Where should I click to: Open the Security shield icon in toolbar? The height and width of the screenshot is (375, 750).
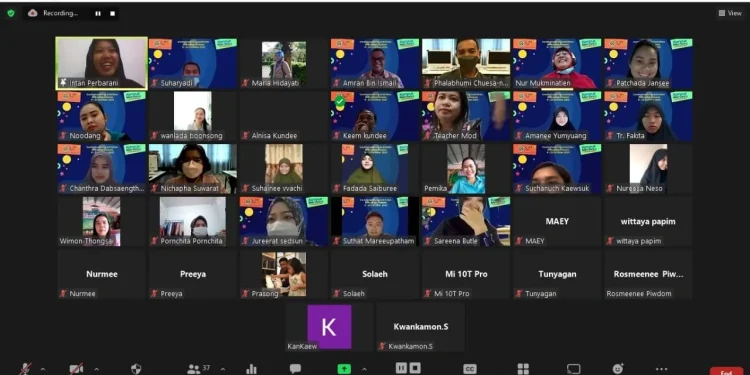pyautogui.click(x=136, y=369)
